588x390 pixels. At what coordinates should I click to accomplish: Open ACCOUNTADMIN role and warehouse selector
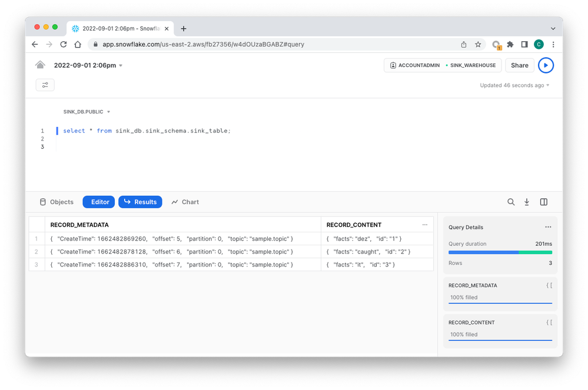pos(443,65)
